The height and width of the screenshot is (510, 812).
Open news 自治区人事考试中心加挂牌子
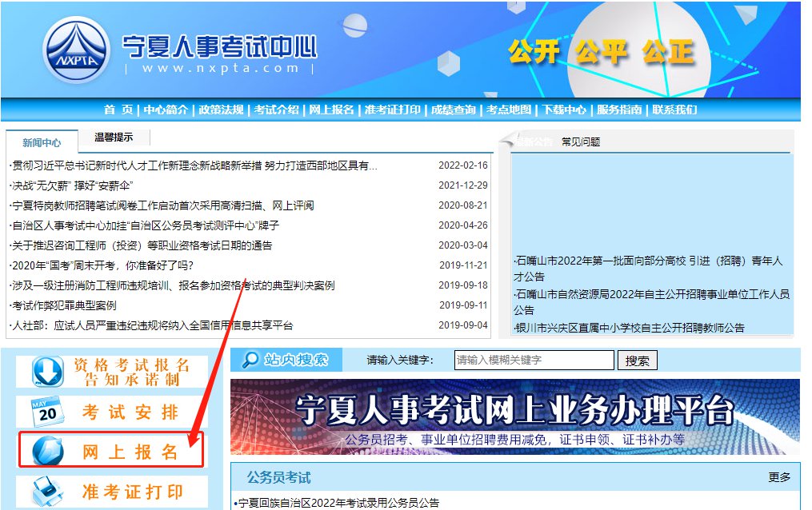click(144, 225)
